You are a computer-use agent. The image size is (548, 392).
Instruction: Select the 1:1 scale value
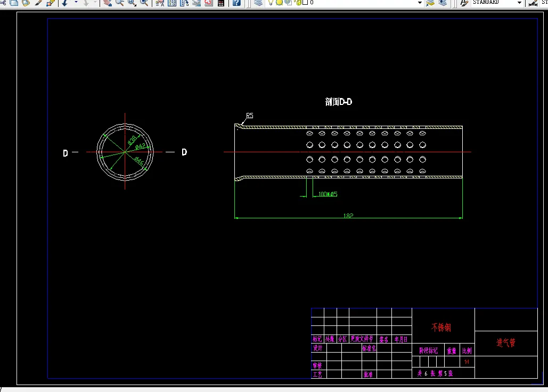click(x=467, y=362)
